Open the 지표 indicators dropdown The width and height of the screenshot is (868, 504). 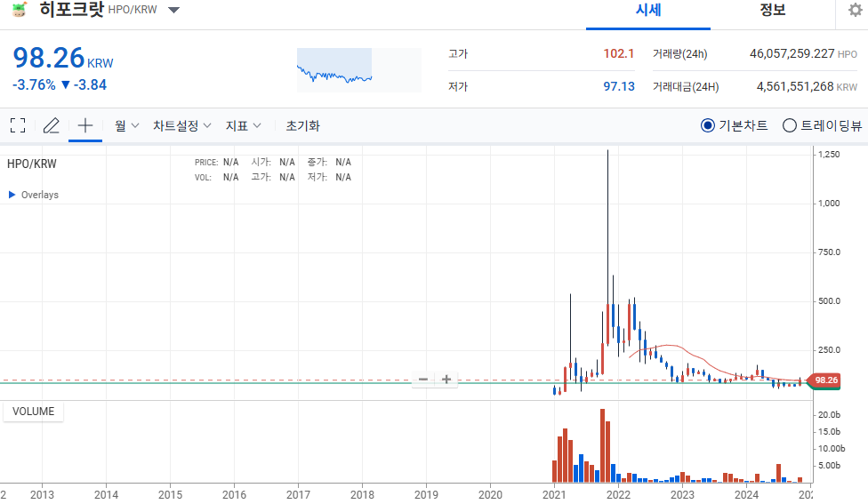(x=243, y=125)
